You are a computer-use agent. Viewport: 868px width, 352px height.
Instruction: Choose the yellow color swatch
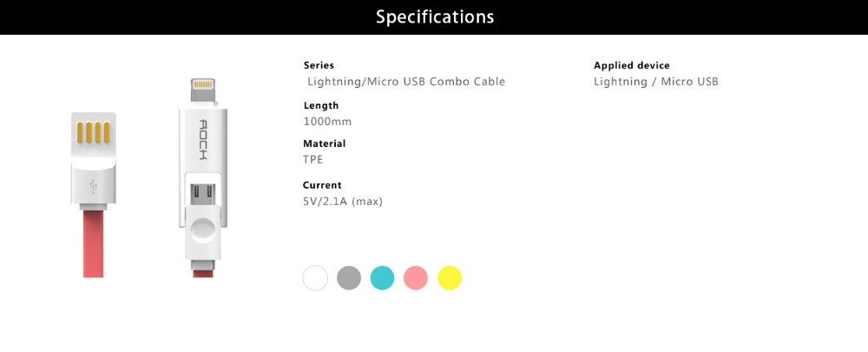click(450, 278)
